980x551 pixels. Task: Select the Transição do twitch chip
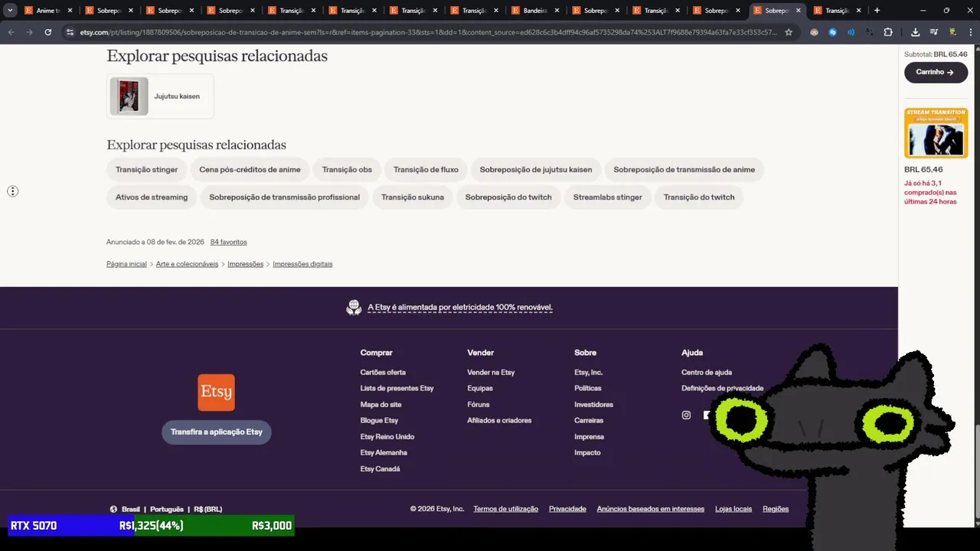(699, 197)
